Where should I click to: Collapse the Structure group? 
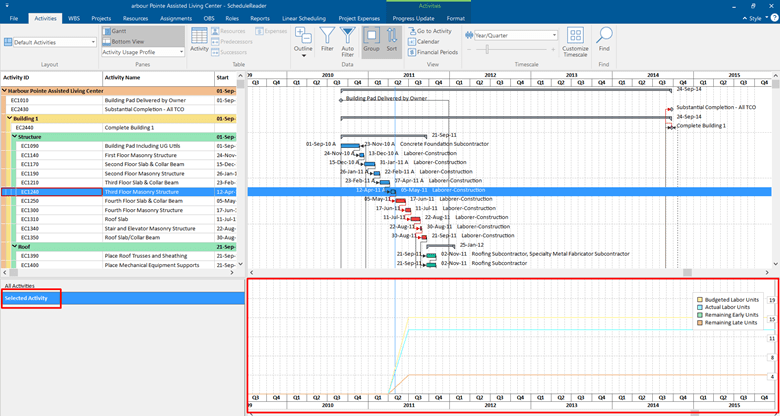point(15,137)
